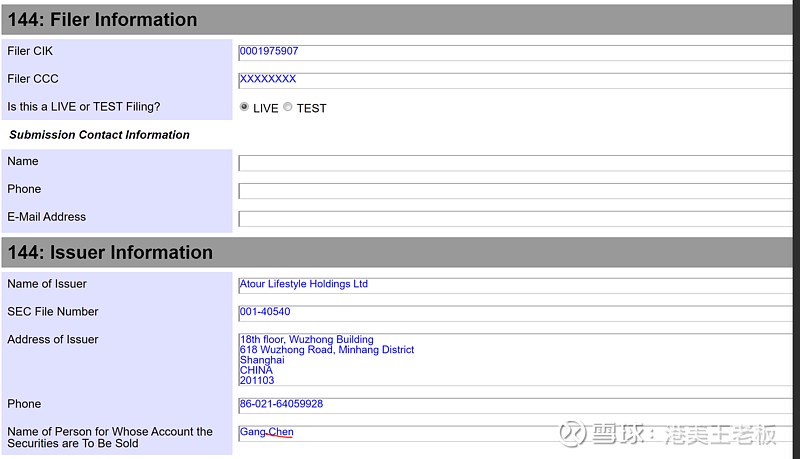The width and height of the screenshot is (800, 459).
Task: Click the 'Address of Issuer' label
Action: click(x=53, y=339)
